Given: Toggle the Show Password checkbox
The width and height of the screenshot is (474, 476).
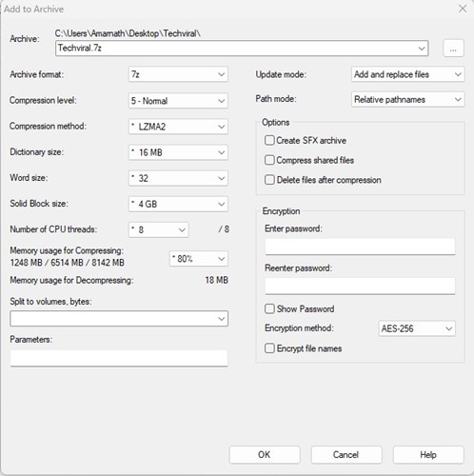Looking at the screenshot, I should [x=269, y=308].
